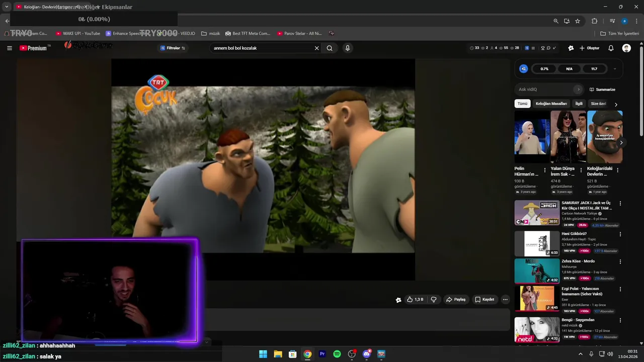
Task: Clear the search query with the X
Action: (x=317, y=48)
